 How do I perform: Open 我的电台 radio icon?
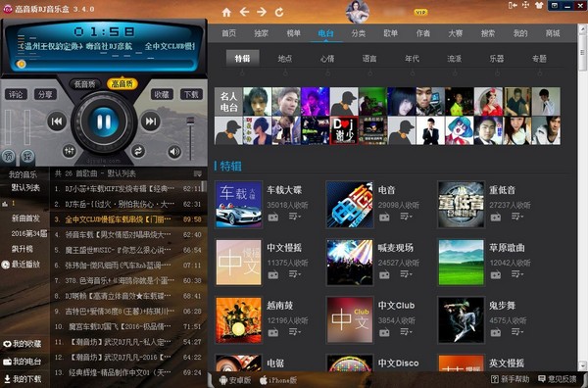pos(7,362)
